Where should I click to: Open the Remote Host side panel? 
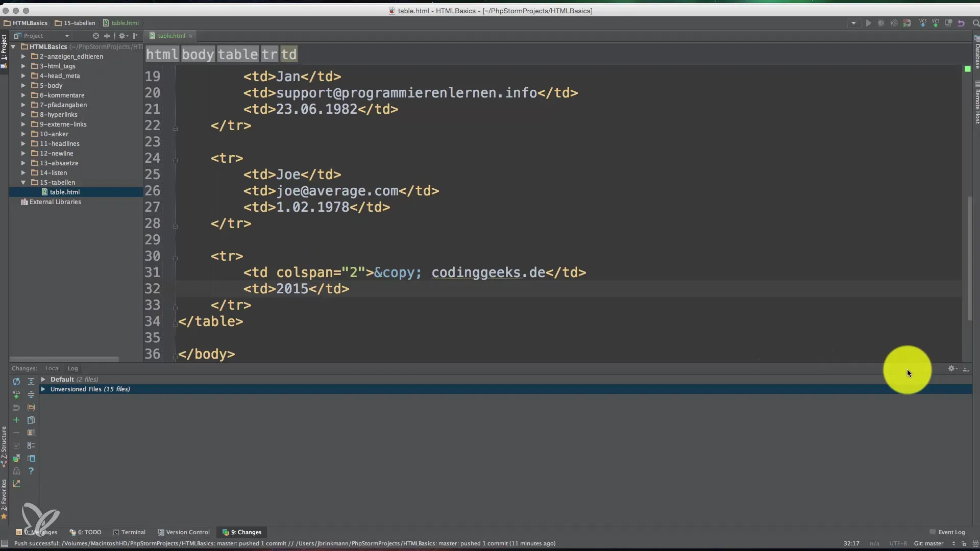click(x=977, y=102)
